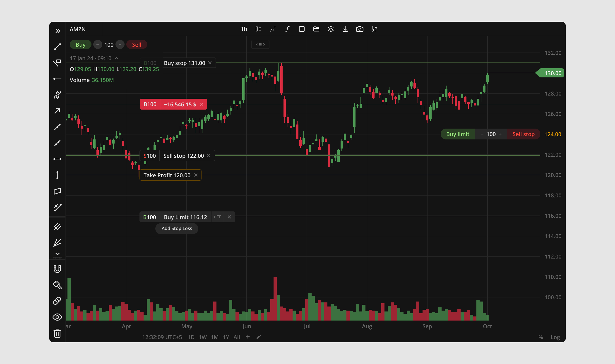Expand the left toolbar double chevron
The image size is (615, 364).
pyautogui.click(x=58, y=31)
